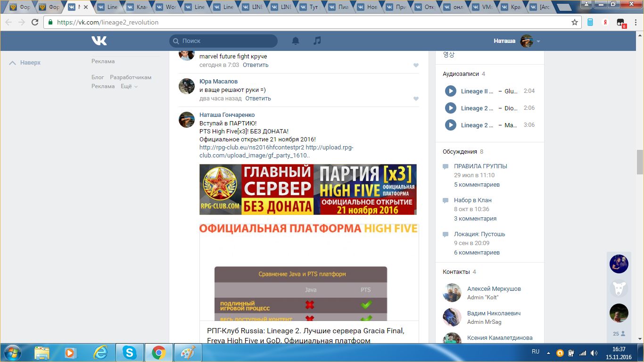
Task: Open Наташа Гончаренко's profile link
Action: click(227, 115)
